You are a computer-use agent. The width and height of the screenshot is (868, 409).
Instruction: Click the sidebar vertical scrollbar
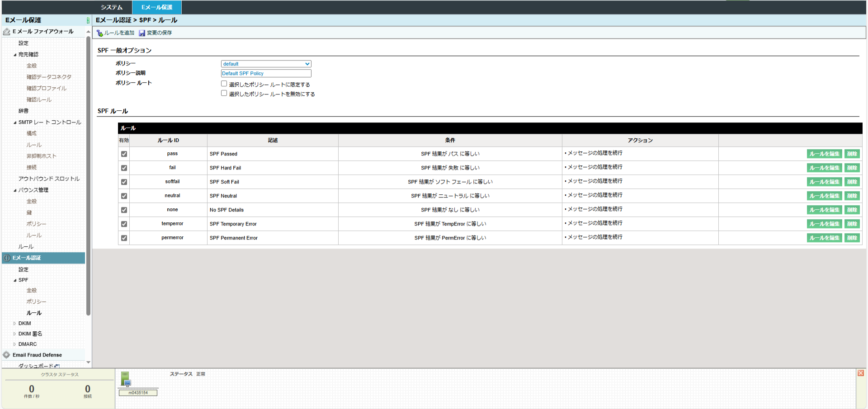tap(88, 176)
